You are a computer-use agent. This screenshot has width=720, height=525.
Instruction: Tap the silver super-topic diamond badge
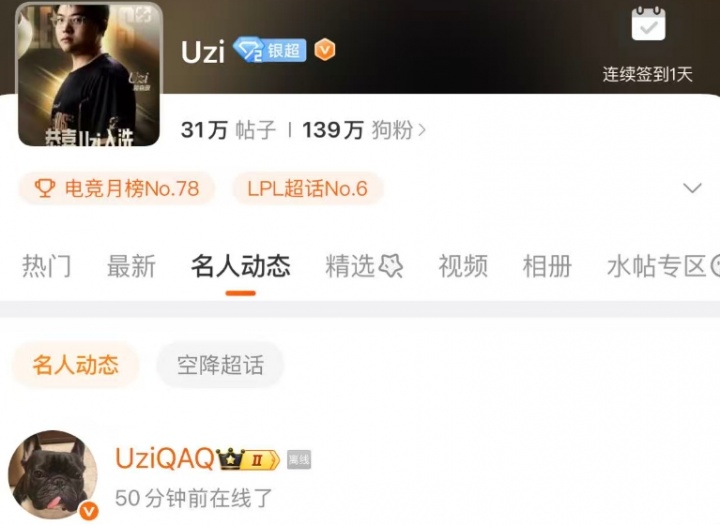pyautogui.click(x=270, y=50)
